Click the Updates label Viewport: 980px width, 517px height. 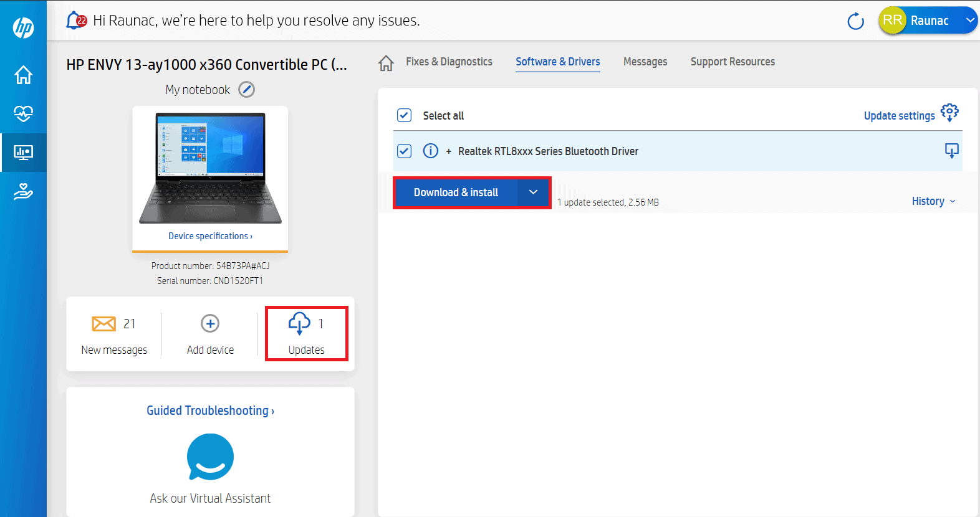click(x=306, y=350)
